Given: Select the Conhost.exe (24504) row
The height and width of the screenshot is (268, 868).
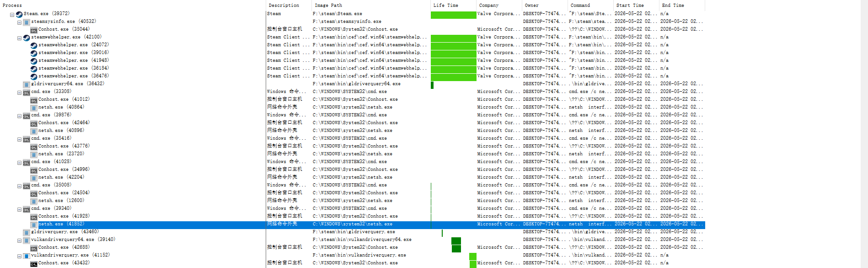Looking at the screenshot, I should (352, 193).
